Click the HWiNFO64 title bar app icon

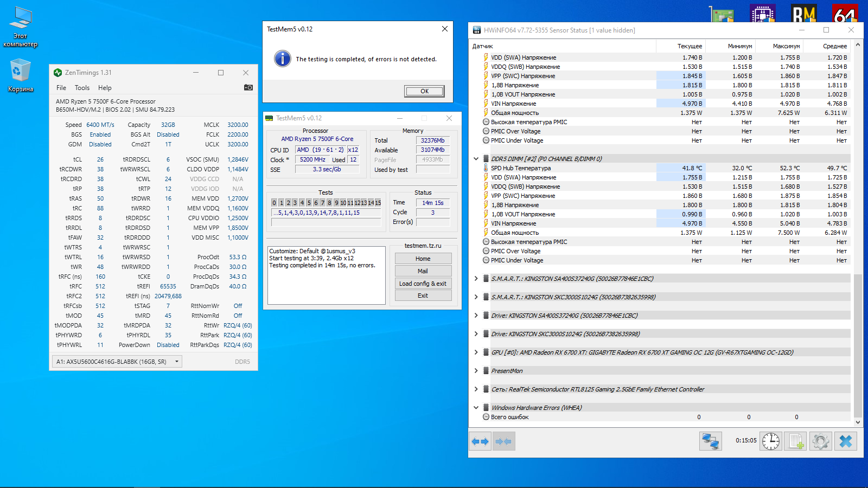(x=476, y=30)
